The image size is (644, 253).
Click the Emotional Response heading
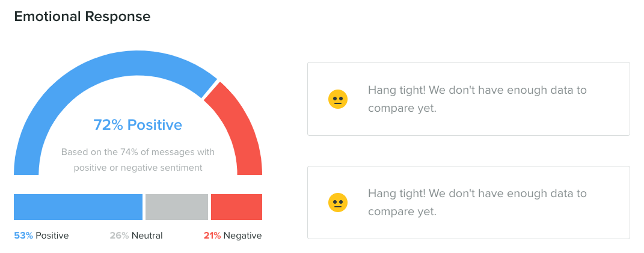pyautogui.click(x=82, y=16)
